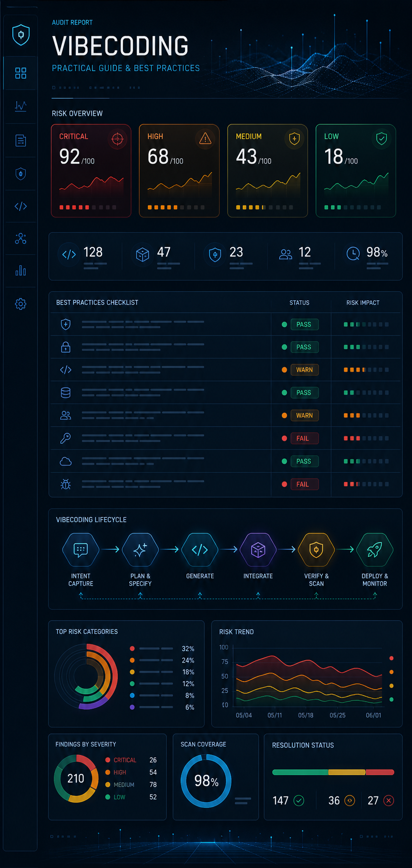Click the PASS badge in cloud row
Screen dimensions: 412x868
304,461
